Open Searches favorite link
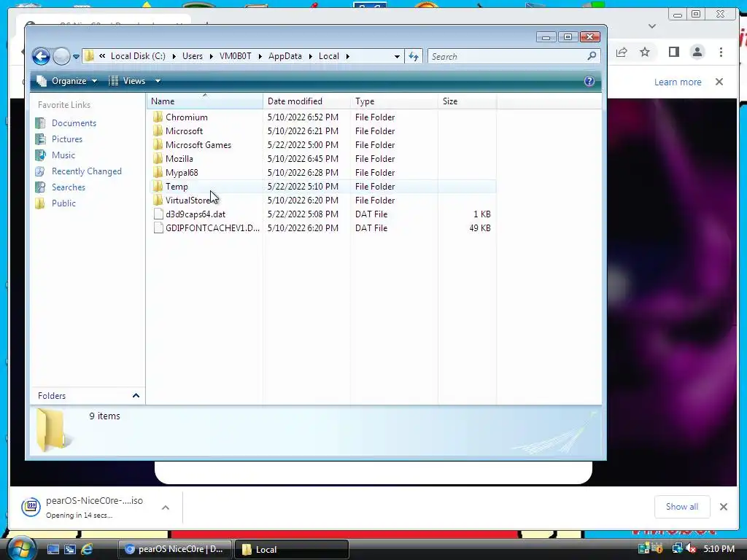The height and width of the screenshot is (560, 747). pyautogui.click(x=68, y=187)
